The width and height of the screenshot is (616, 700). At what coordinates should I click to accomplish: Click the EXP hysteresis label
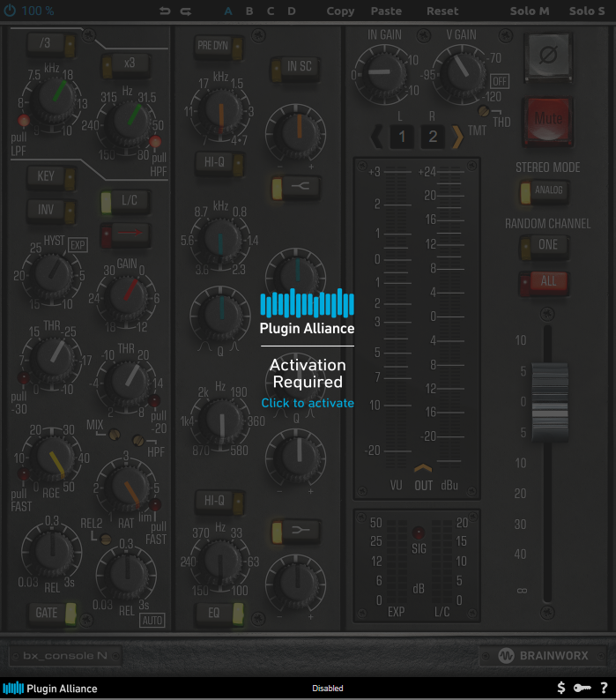tap(78, 245)
